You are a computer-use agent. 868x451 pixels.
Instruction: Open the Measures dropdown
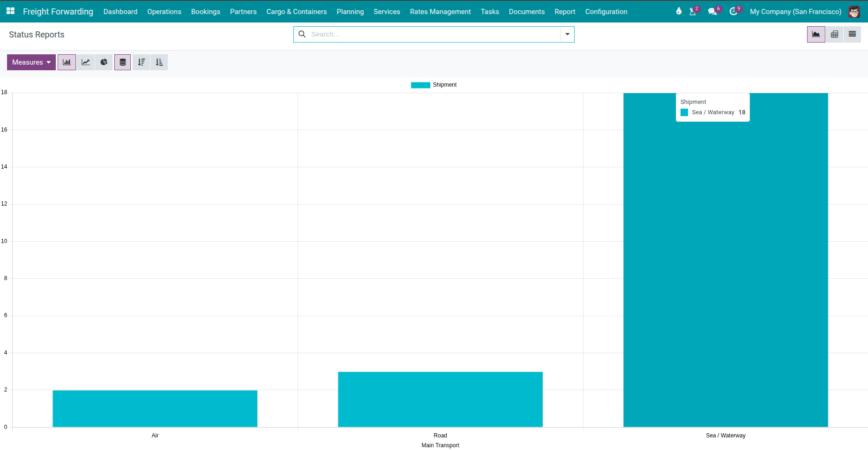[31, 62]
